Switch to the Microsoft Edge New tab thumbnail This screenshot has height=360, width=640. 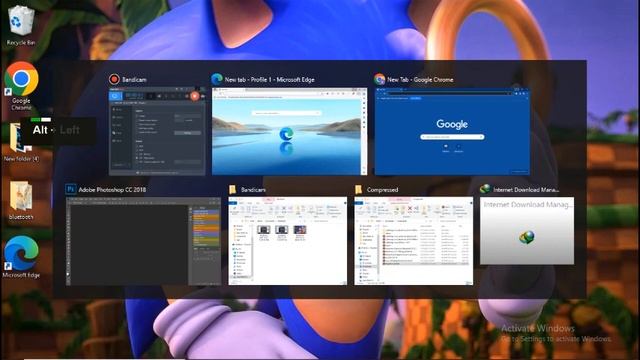point(289,131)
